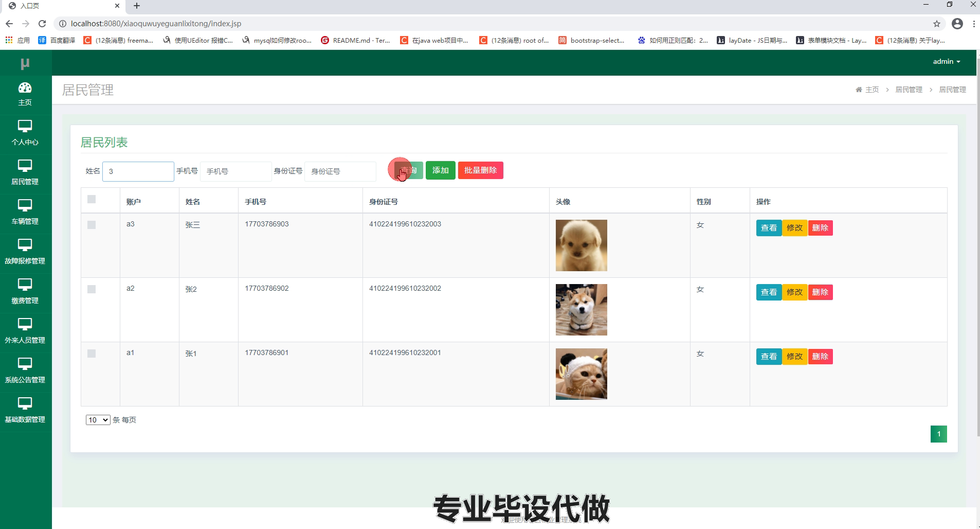Image resolution: width=980 pixels, height=529 pixels.
Task: Open 基础数据管理 sidebar item
Action: coord(25,411)
